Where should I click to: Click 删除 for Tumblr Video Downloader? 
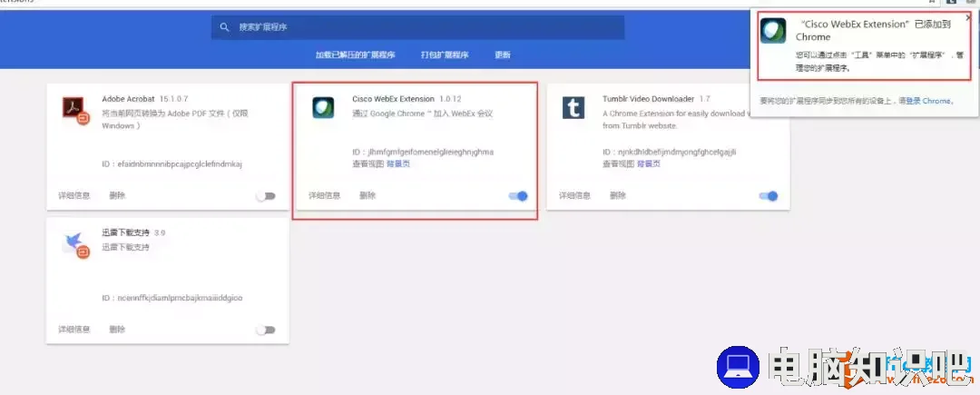click(618, 195)
